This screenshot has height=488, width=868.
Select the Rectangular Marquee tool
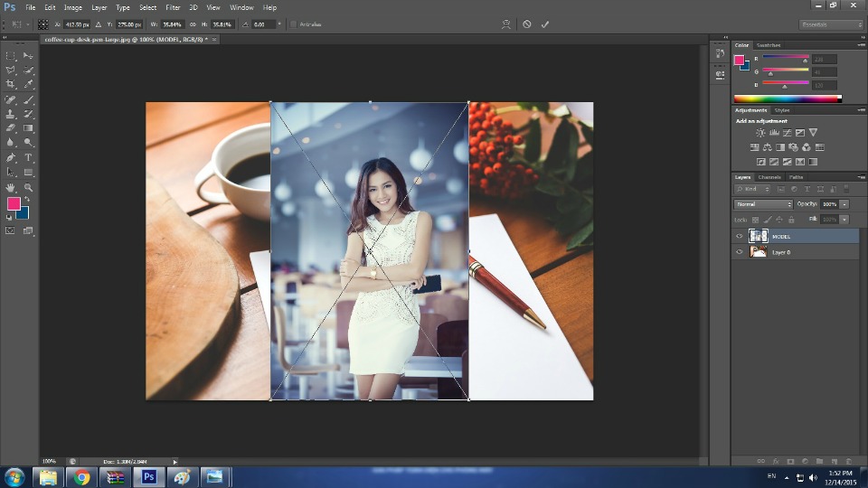(11, 56)
